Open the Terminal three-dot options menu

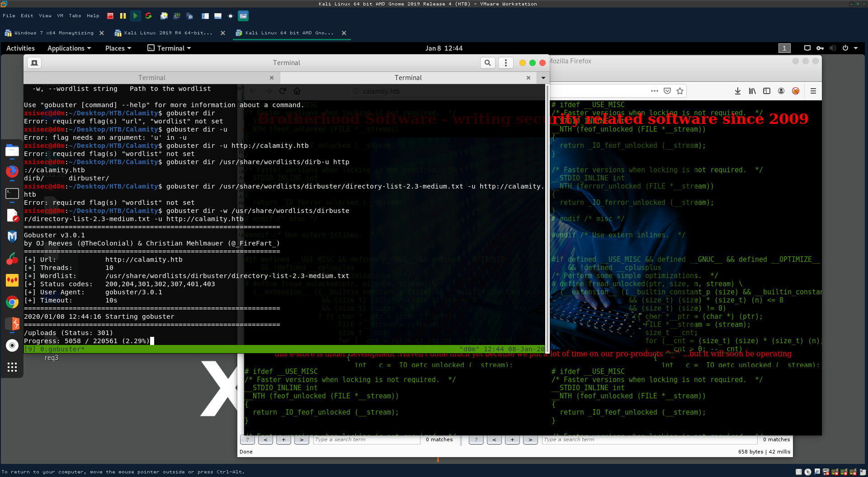click(506, 63)
